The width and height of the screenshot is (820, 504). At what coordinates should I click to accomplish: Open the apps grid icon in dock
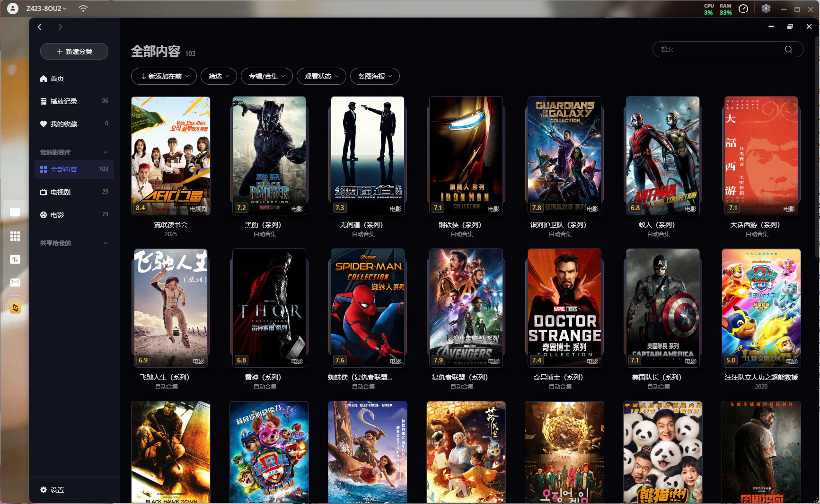point(15,236)
